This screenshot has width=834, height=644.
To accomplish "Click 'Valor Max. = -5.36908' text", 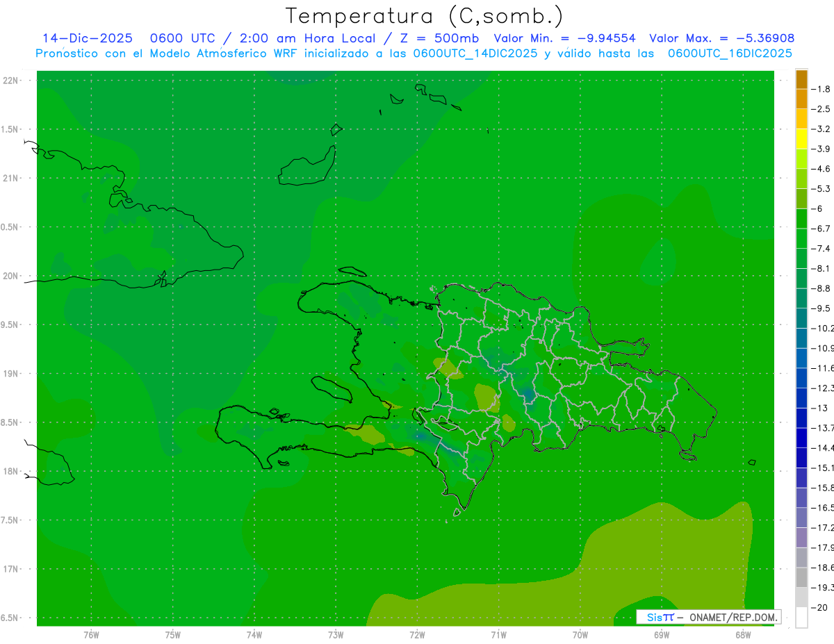I will coord(721,38).
